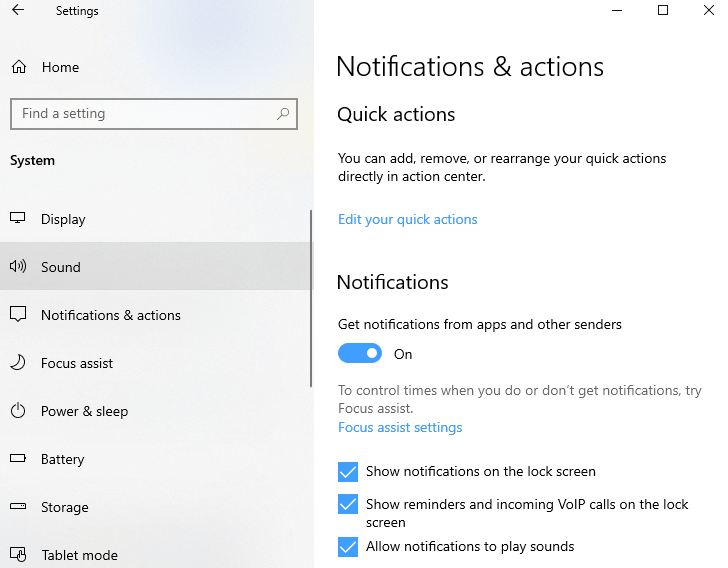Go to Power & sleep settings

point(155,411)
